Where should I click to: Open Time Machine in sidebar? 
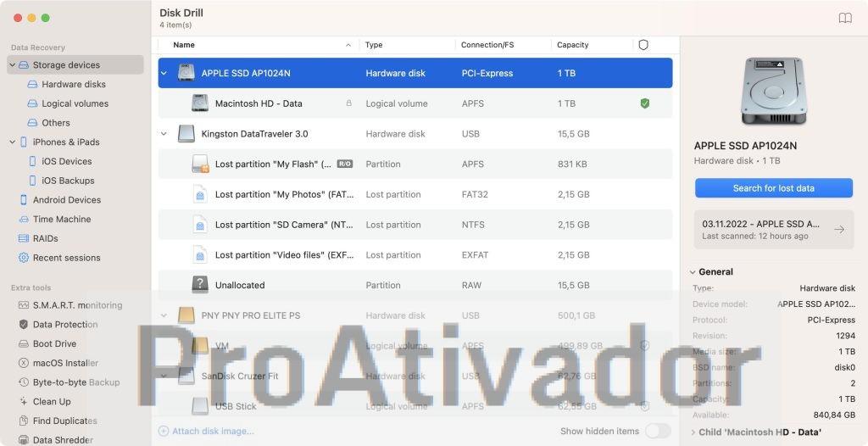(61, 220)
